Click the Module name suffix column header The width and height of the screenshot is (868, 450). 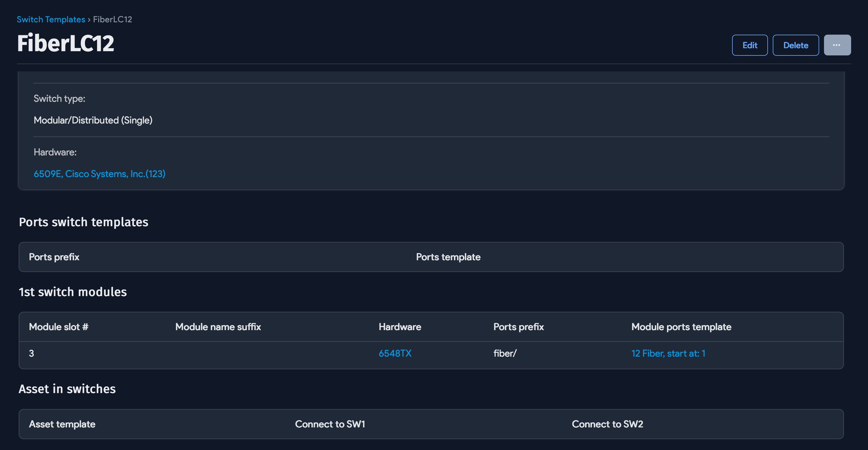218,327
